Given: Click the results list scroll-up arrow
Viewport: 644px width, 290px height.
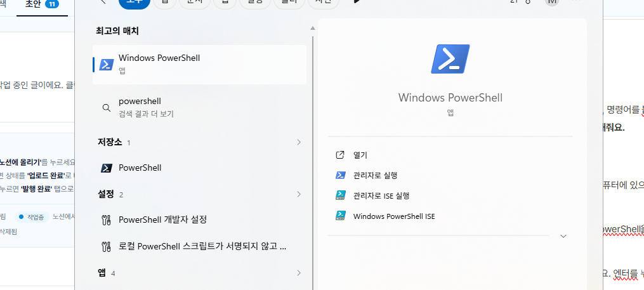Looking at the screenshot, I should (313, 28).
